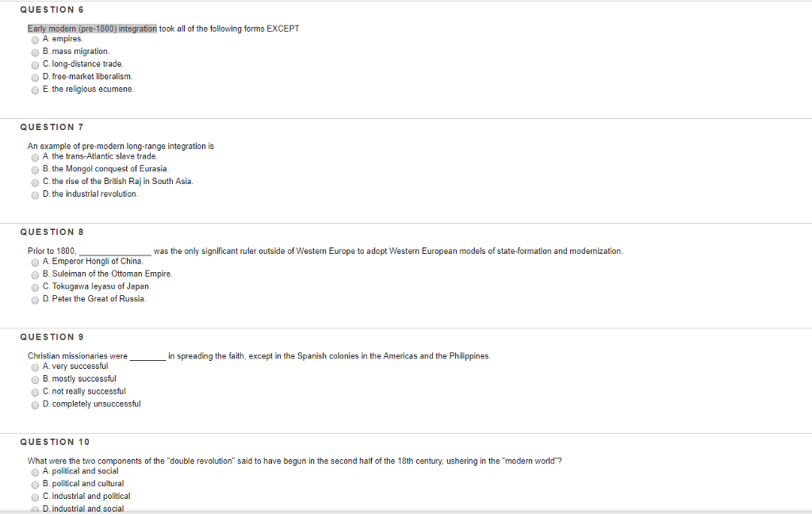Pick C. not really successful answer
Viewport: 812px width, 514px height.
click(x=35, y=393)
